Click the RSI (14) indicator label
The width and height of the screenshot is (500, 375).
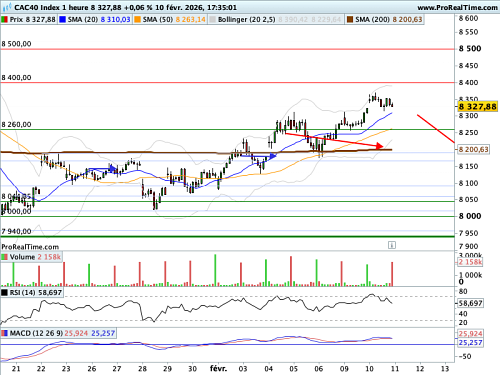tap(23, 293)
